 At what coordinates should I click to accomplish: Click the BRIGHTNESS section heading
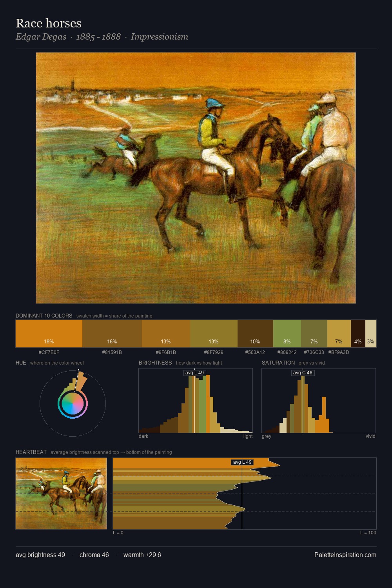[155, 363]
